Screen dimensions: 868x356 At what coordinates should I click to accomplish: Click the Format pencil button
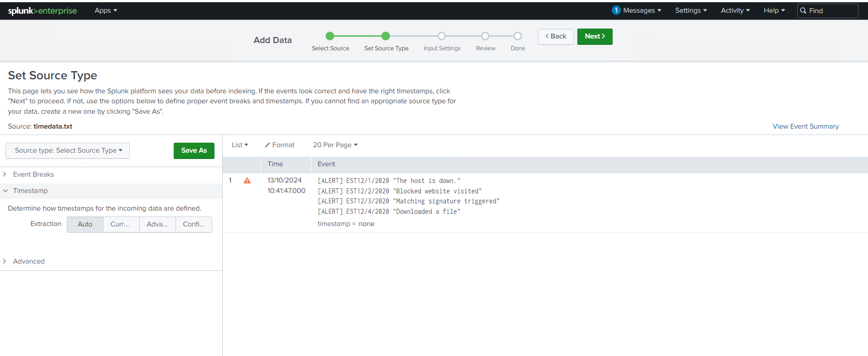pos(280,145)
